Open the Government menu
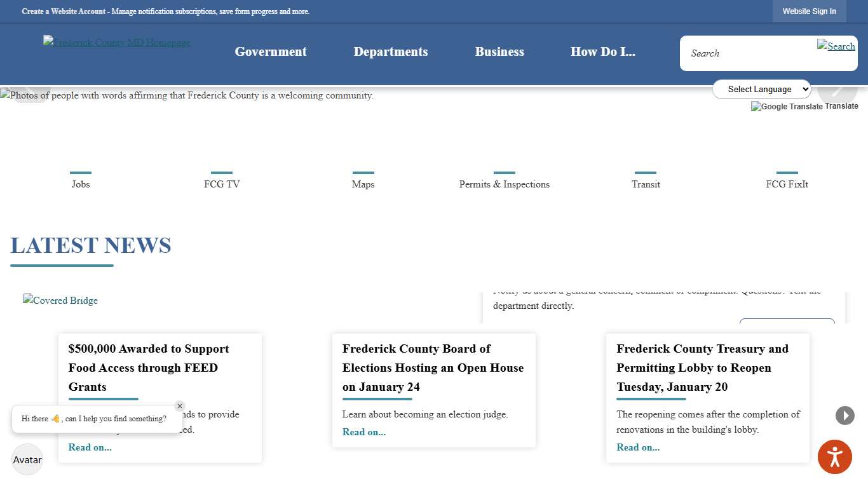Viewport: 868px width, 488px height. [x=271, y=51]
